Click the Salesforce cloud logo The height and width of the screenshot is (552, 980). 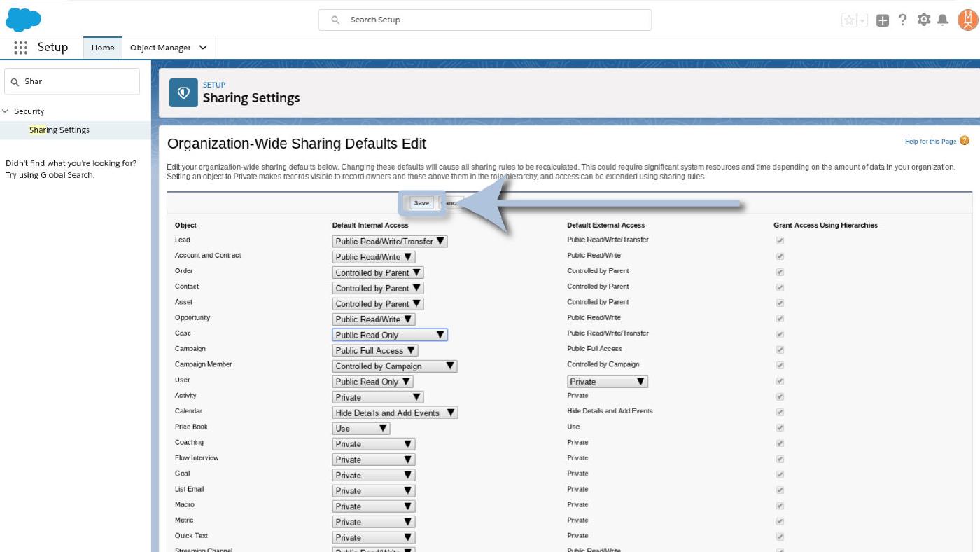point(23,20)
